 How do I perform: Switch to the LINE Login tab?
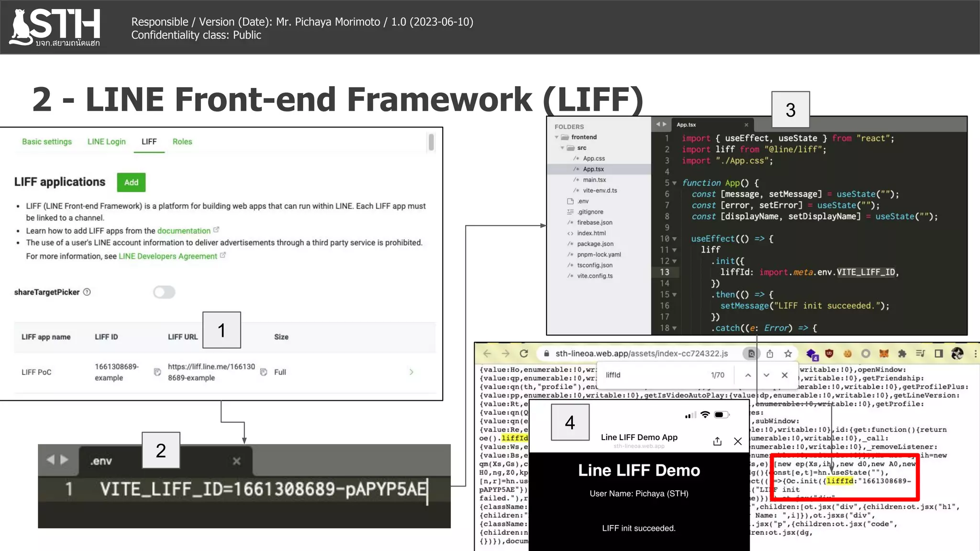click(x=106, y=142)
